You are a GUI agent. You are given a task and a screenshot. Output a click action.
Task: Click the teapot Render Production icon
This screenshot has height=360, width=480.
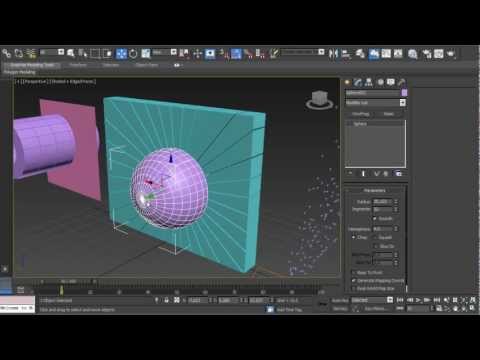coord(451,53)
